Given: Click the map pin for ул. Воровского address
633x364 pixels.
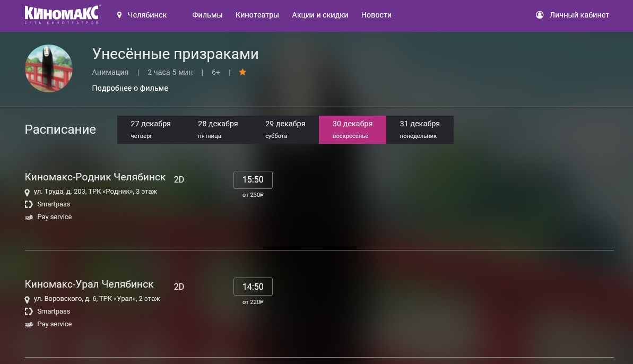Looking at the screenshot, I should 27,300.
